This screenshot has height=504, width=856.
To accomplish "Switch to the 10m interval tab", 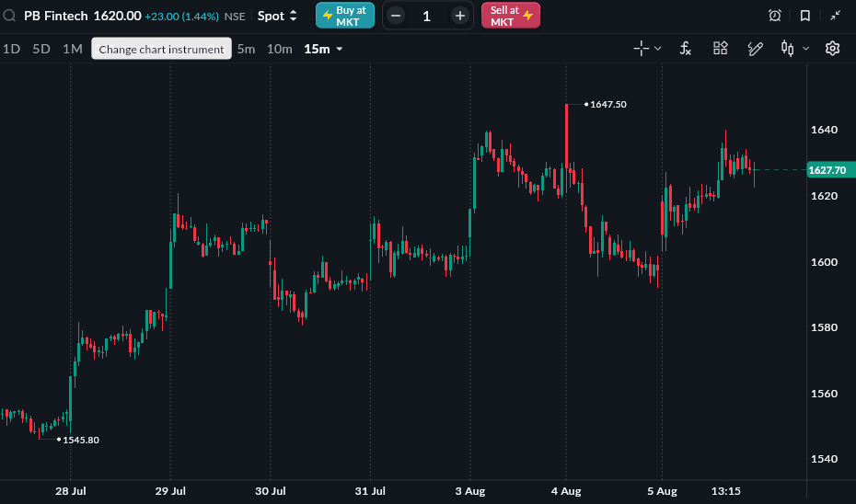I will pos(280,49).
